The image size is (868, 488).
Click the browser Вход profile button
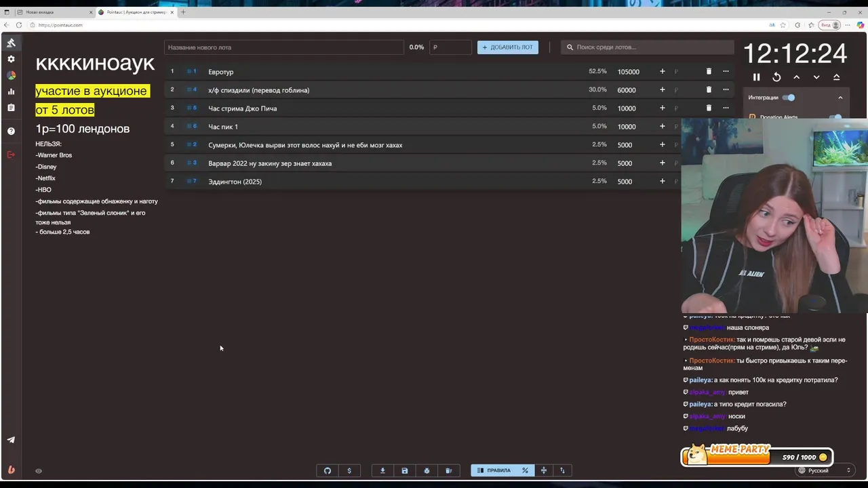830,25
